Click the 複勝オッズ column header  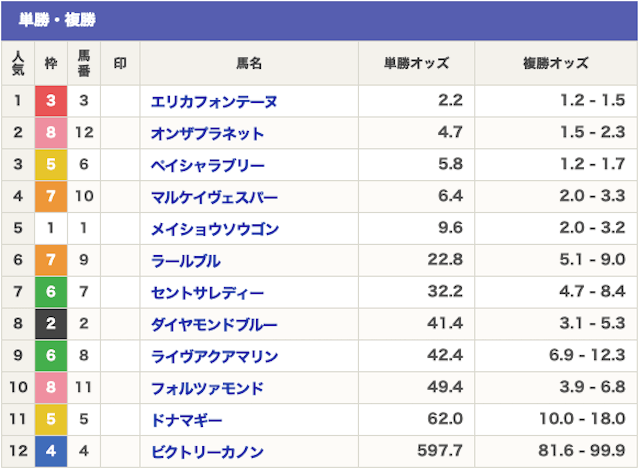[556, 63]
